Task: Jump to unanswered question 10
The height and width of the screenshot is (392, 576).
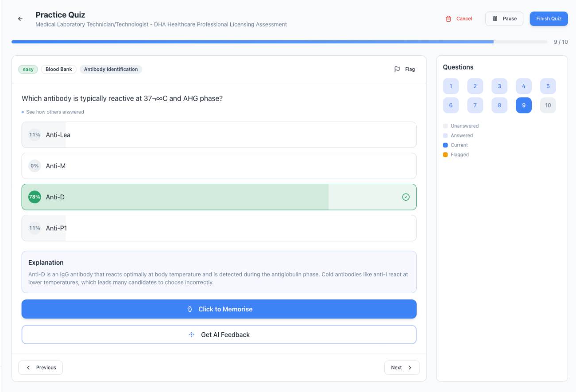Action: coord(548,105)
